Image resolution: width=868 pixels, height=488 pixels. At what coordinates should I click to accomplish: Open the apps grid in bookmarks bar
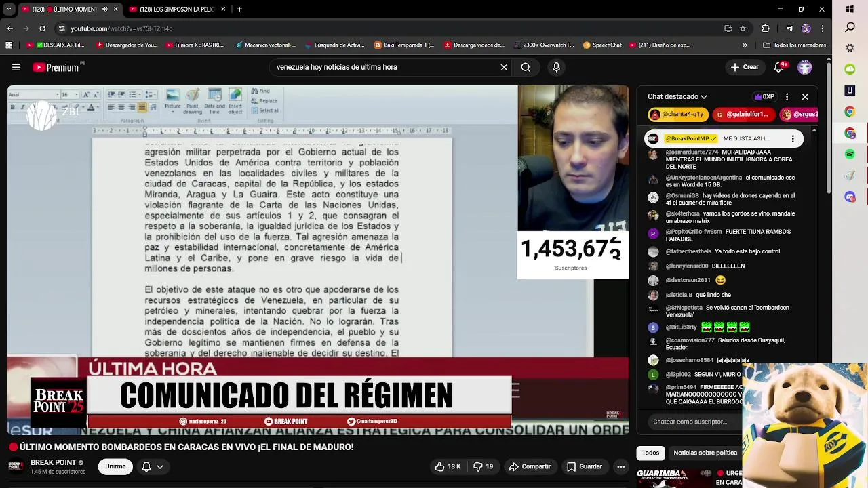9,45
